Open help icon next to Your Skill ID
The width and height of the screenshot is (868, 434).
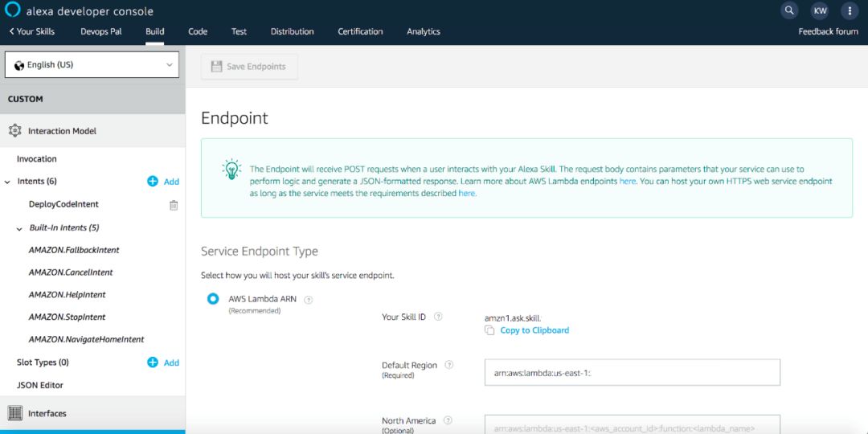point(438,317)
